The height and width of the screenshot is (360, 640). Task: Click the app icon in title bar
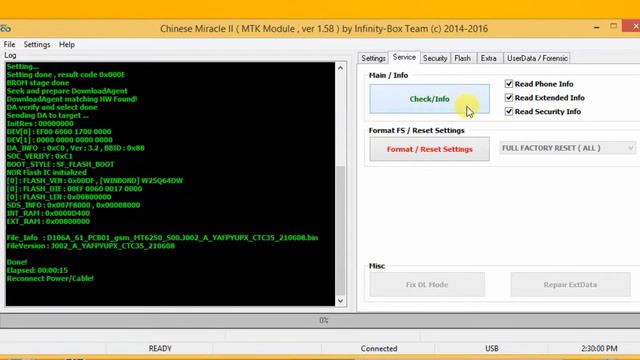point(5,29)
